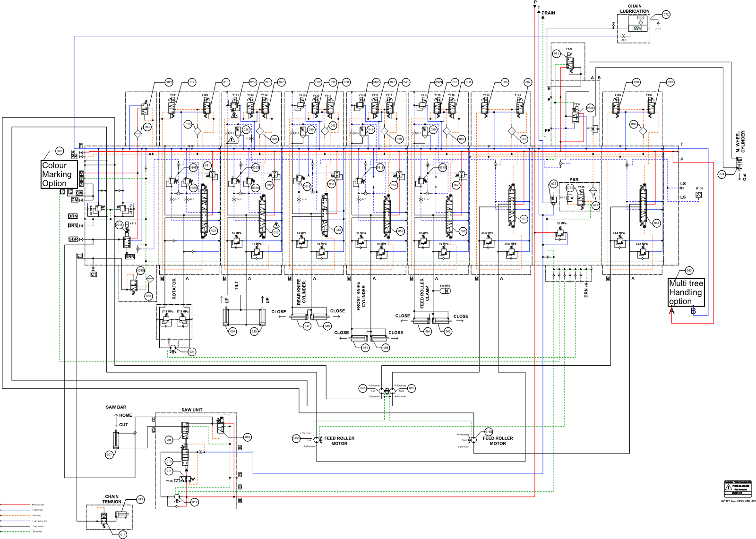Click the chain lubrication pump symbol
This screenshot has width=756, height=539.
pos(638,25)
